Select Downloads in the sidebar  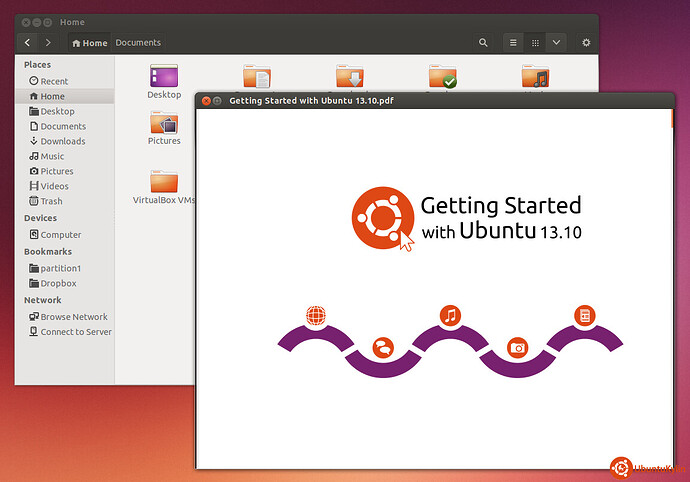click(x=62, y=141)
